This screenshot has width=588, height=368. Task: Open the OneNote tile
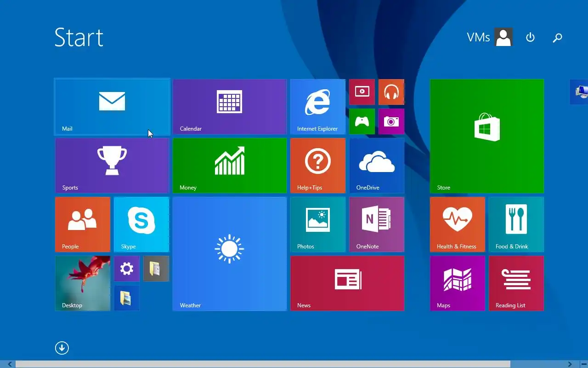[377, 224]
